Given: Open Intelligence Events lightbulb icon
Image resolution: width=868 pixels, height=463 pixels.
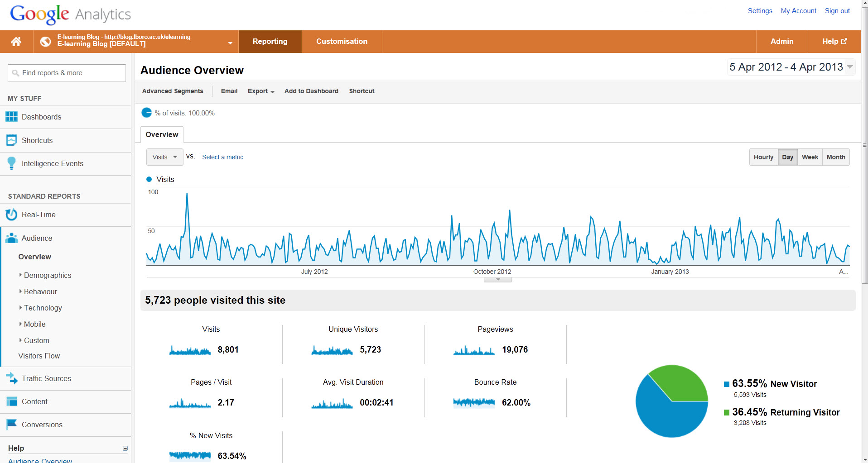Looking at the screenshot, I should [x=11, y=163].
